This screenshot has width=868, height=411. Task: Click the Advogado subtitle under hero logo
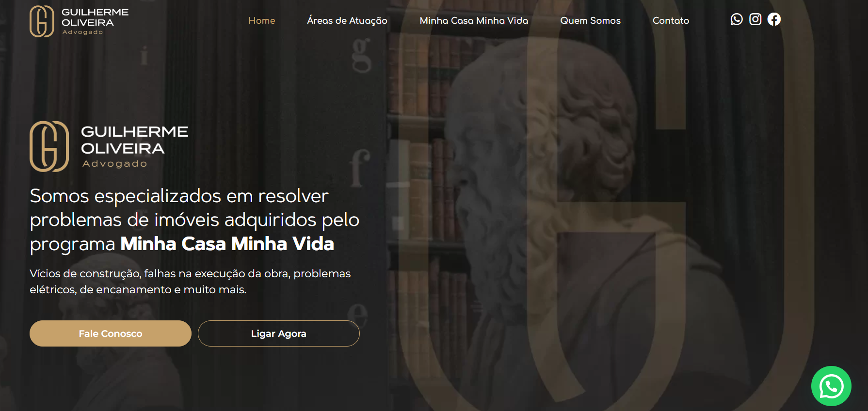114,164
